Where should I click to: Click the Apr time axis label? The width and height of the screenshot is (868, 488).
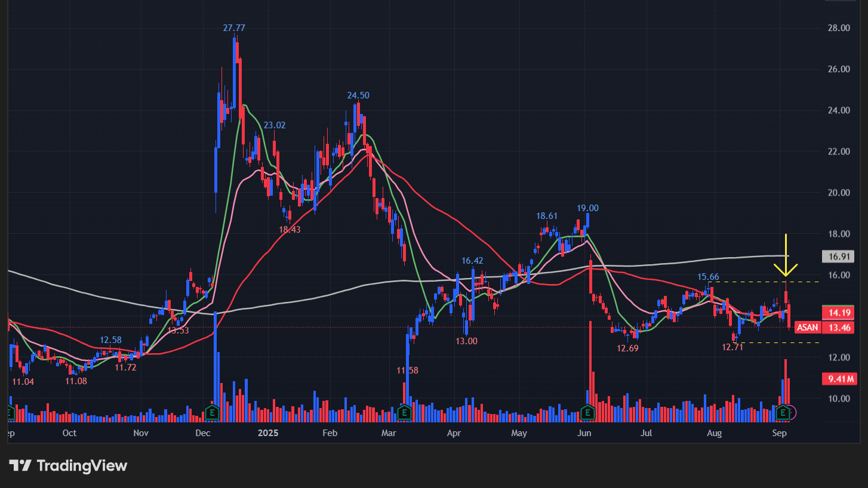[454, 433]
